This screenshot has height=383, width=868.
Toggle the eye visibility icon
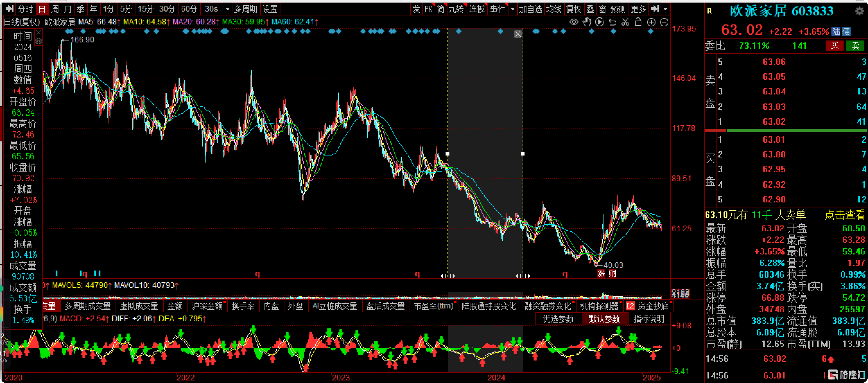pos(574,22)
